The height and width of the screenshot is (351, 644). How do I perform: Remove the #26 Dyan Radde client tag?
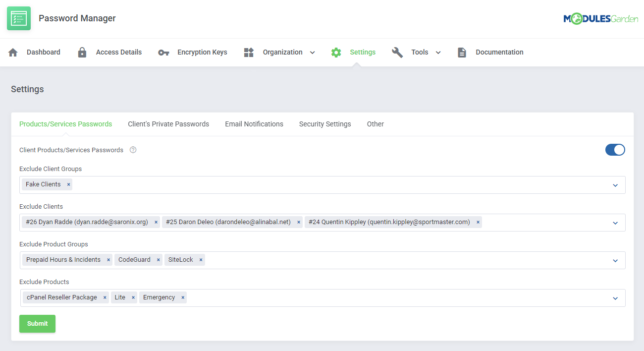[156, 222]
